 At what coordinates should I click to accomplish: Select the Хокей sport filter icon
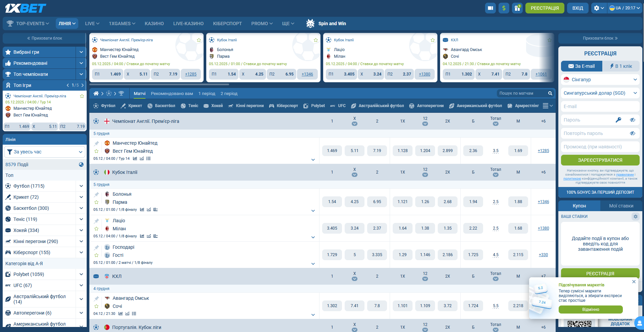213,106
